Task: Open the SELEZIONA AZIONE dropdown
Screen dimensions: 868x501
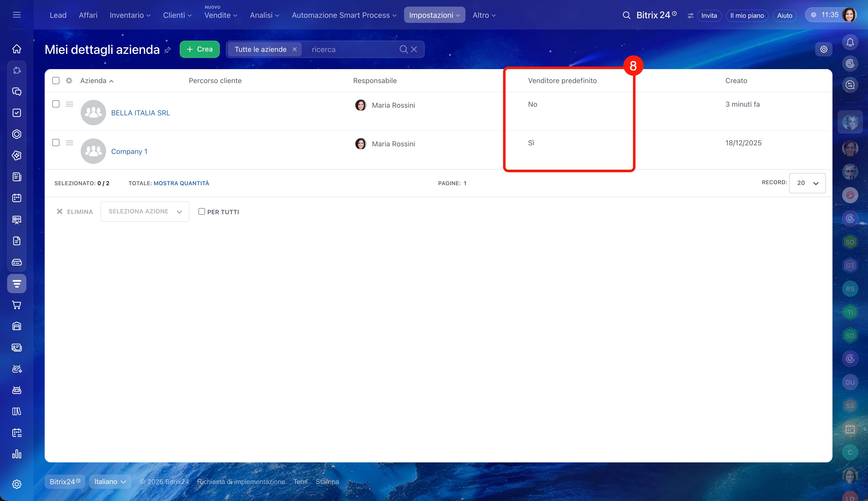Action: coord(145,211)
